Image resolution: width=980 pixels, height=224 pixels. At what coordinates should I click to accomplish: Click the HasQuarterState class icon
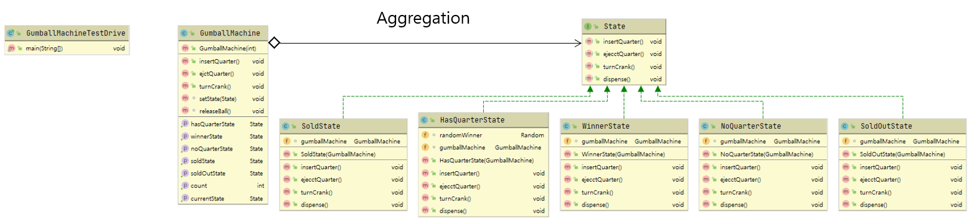[x=424, y=120]
